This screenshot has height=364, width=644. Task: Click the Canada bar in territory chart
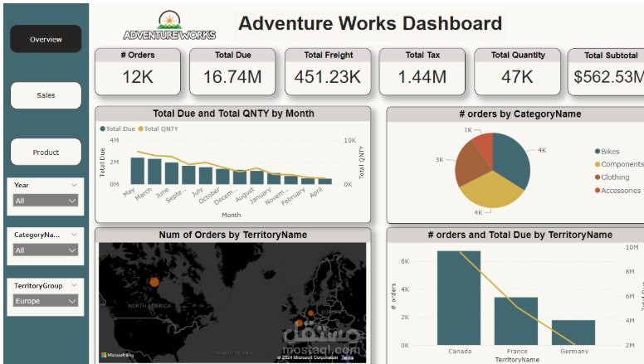pos(459,298)
